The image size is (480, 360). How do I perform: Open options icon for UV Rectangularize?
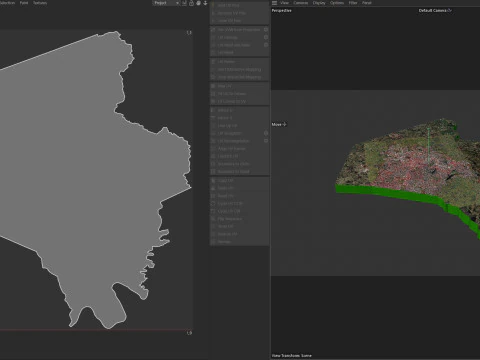(266, 141)
